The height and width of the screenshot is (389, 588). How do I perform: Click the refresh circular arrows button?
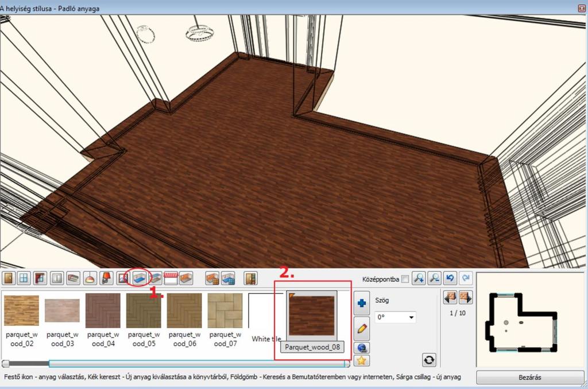tap(429, 360)
